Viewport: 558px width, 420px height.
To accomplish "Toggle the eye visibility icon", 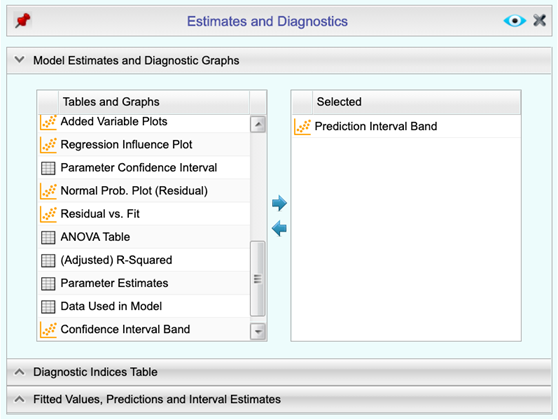I will click(x=515, y=21).
